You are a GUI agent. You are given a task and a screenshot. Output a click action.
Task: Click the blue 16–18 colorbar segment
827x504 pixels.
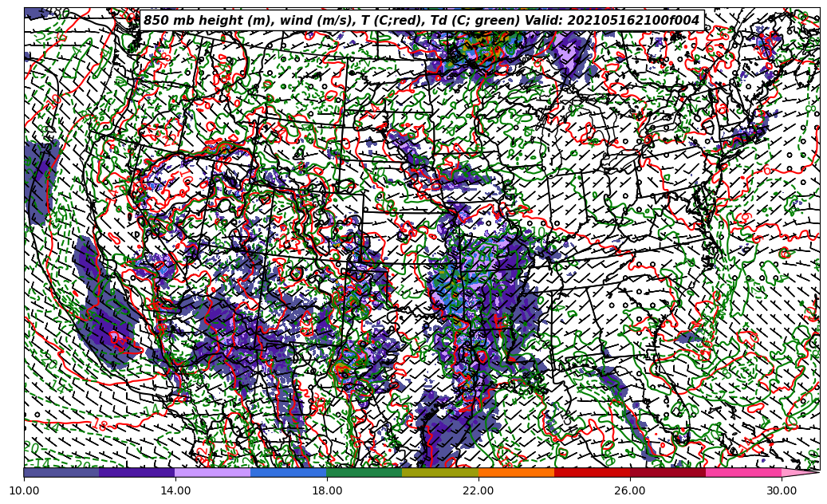(289, 472)
